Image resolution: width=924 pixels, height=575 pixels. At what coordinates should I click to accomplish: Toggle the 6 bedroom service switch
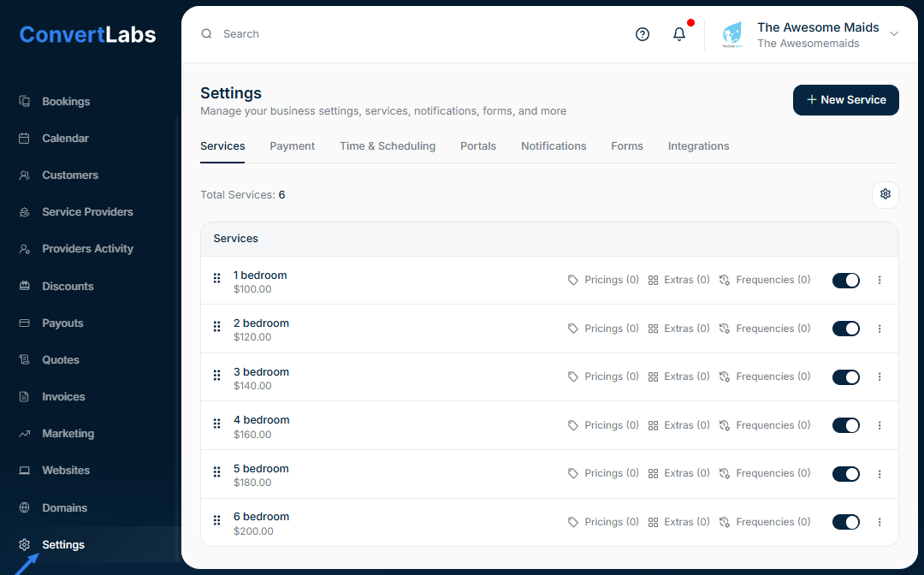pos(845,522)
